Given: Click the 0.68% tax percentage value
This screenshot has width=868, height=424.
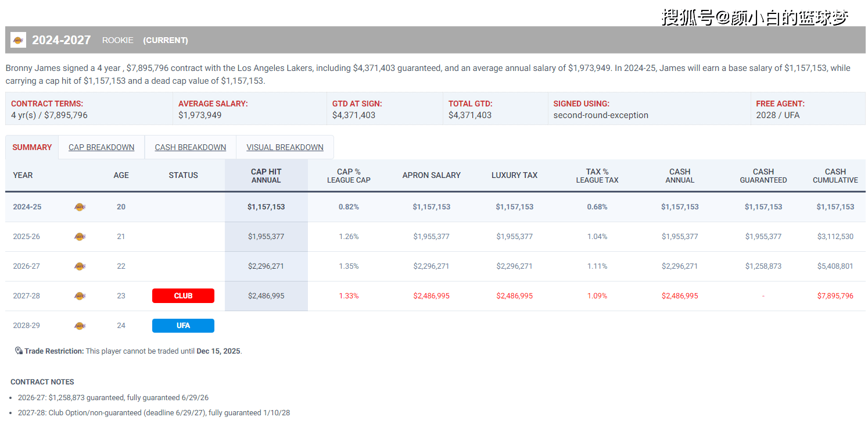Looking at the screenshot, I should click(597, 207).
